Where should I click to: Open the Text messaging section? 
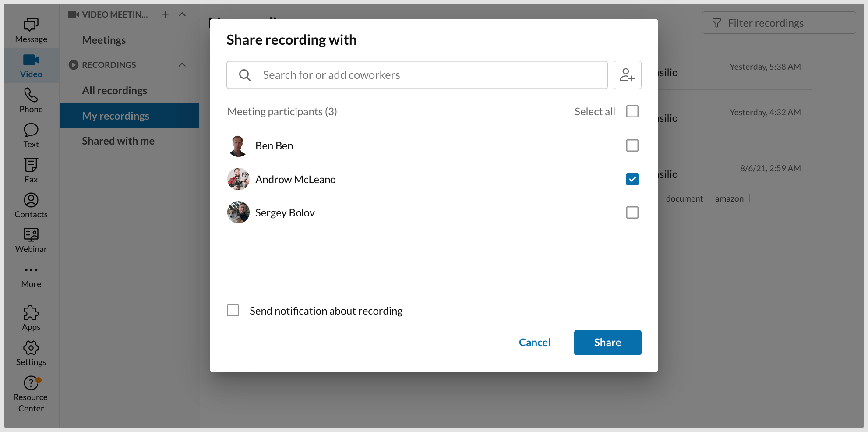coord(31,135)
